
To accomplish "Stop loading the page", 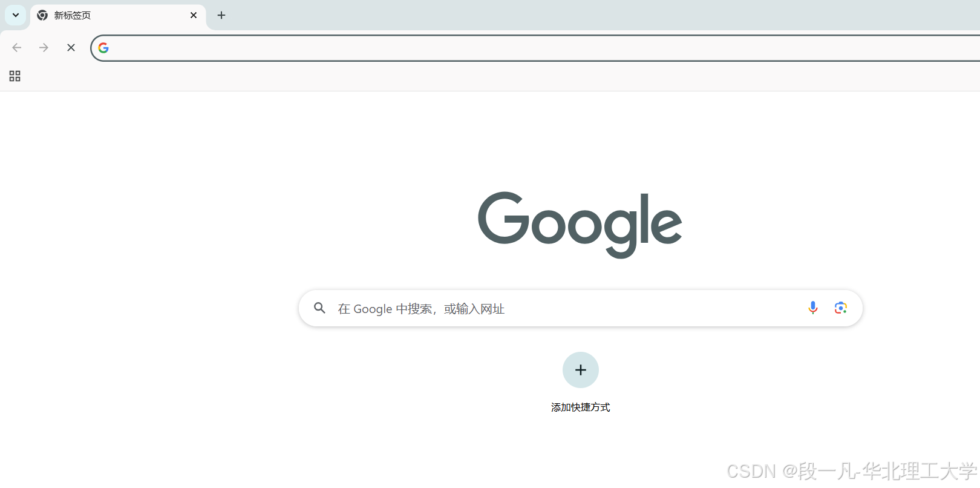I will [x=71, y=47].
